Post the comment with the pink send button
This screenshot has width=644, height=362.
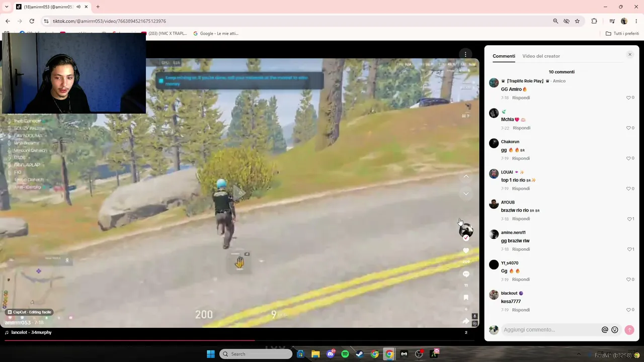click(629, 330)
